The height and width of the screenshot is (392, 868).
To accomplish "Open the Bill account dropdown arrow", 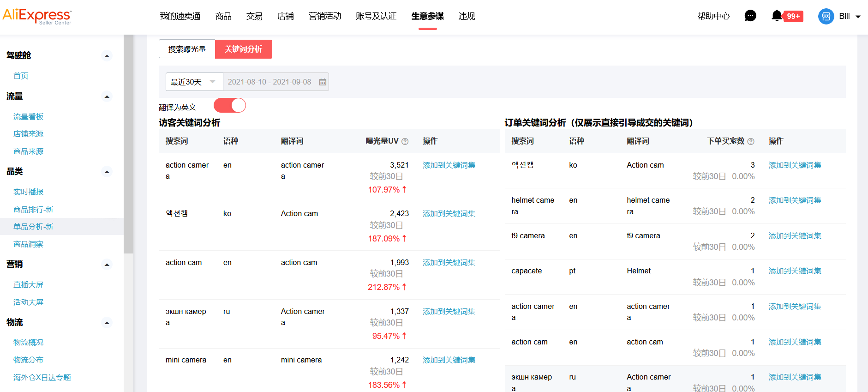I will (858, 17).
